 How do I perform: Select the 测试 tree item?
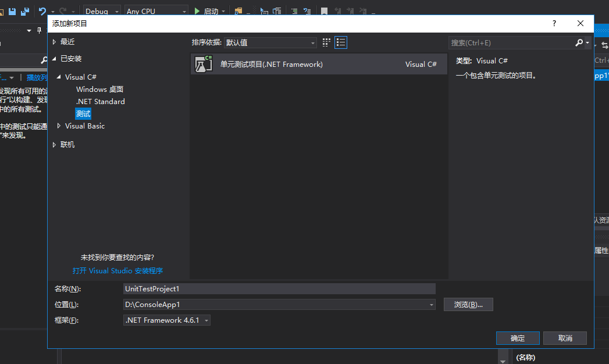pyautogui.click(x=83, y=114)
